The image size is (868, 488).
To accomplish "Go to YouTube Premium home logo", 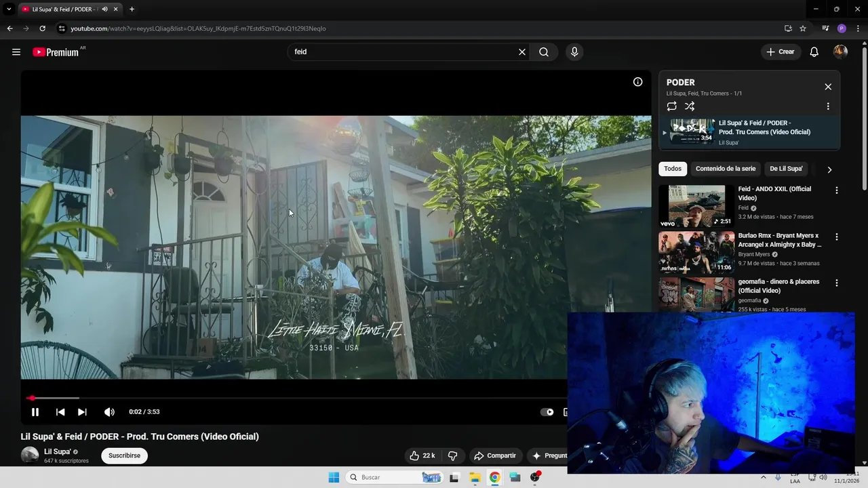I will point(56,52).
